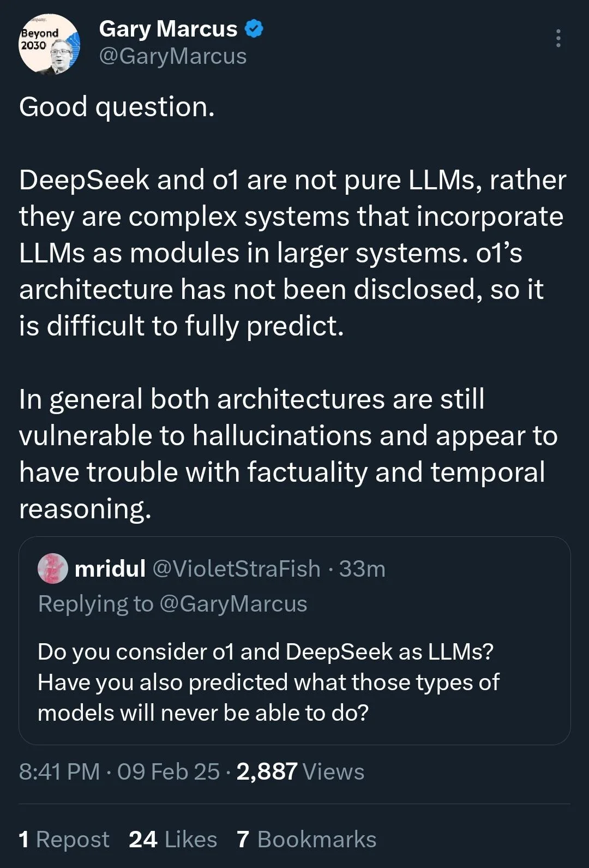
Task: Click the 8:41 PM timestamp
Action: click(59, 771)
